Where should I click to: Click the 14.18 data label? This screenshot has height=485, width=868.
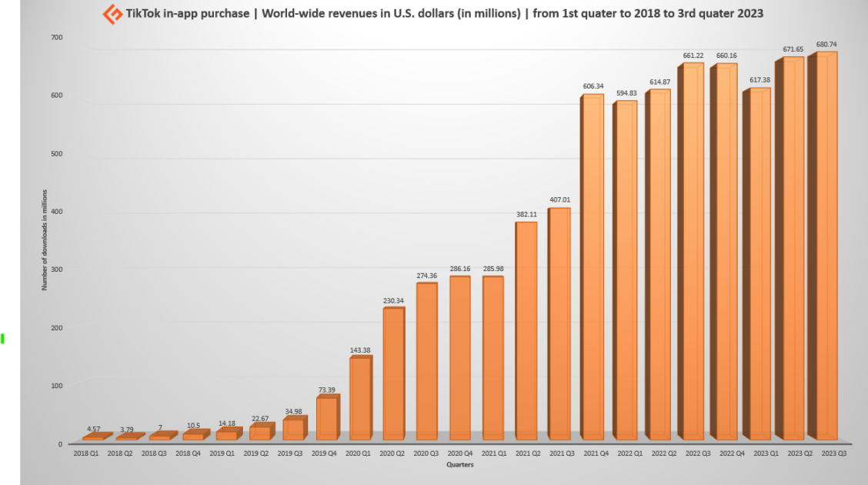coord(227,423)
